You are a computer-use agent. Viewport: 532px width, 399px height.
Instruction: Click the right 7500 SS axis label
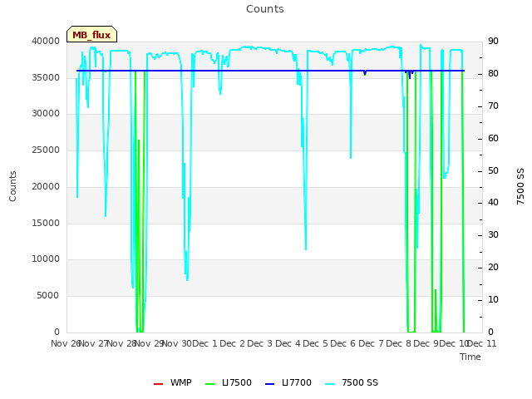pos(520,186)
